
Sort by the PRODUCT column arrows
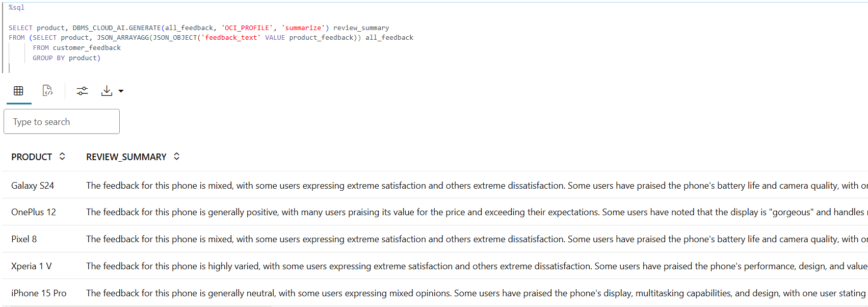point(62,157)
